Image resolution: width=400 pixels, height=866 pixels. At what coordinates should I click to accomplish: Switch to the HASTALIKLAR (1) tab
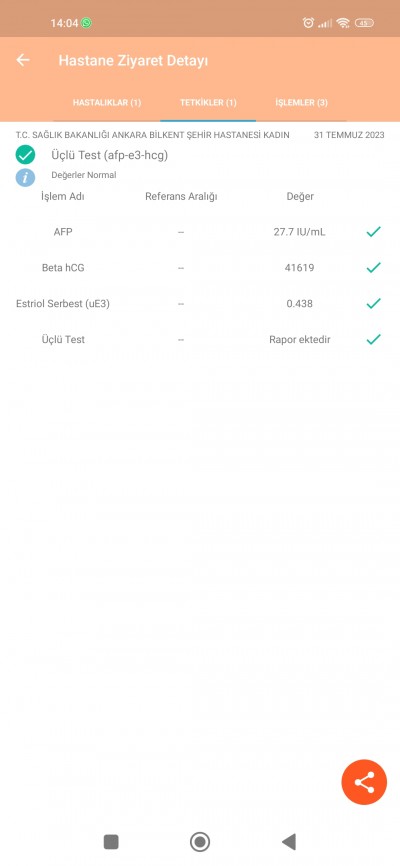[x=107, y=103]
